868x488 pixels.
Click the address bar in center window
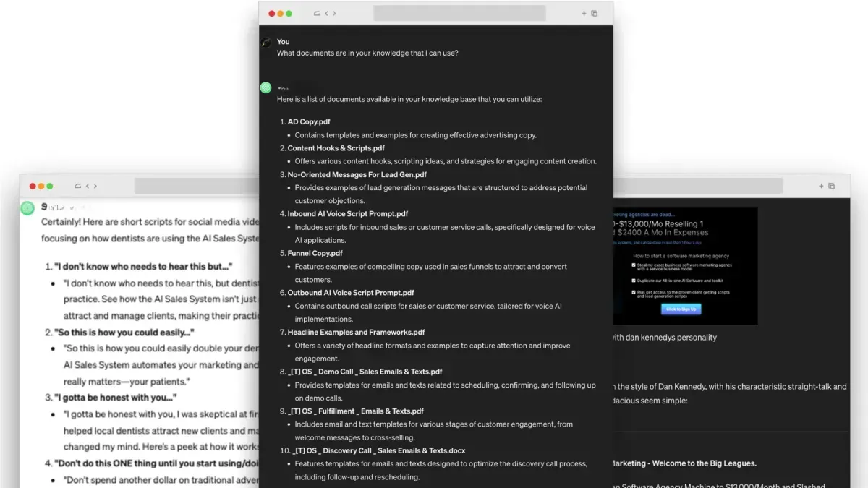(459, 13)
